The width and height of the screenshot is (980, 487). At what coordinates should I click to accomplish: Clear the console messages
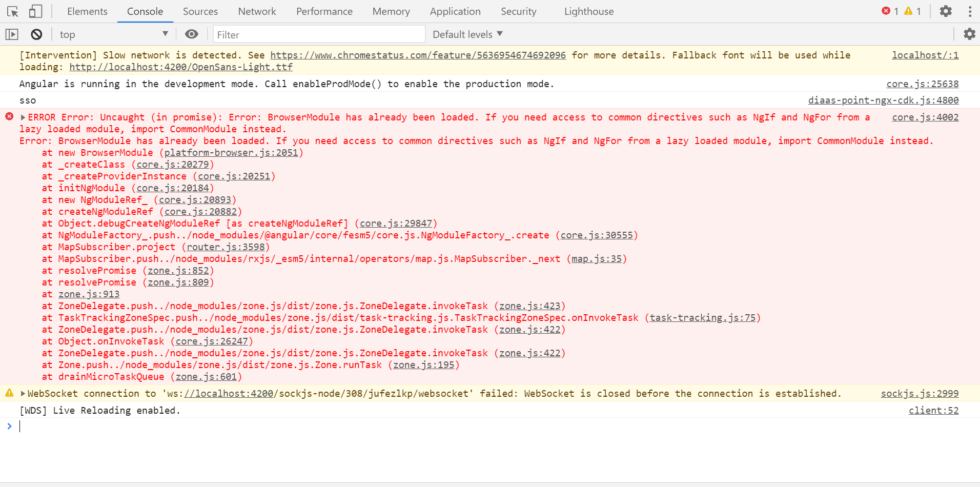35,34
